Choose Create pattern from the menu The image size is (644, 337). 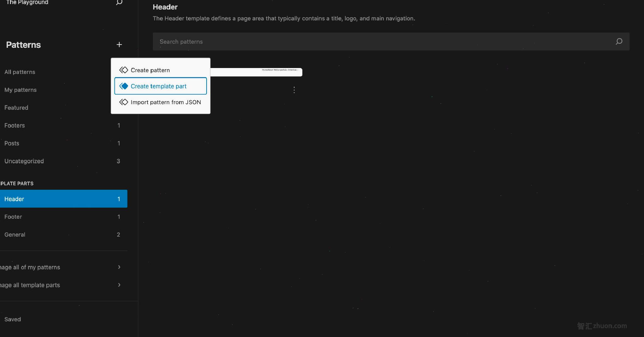[x=160, y=70]
